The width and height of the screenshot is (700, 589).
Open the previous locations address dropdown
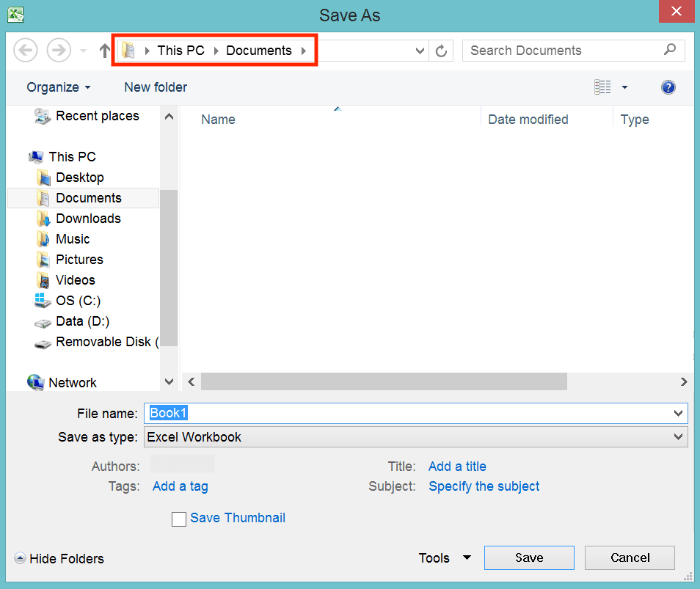click(420, 51)
